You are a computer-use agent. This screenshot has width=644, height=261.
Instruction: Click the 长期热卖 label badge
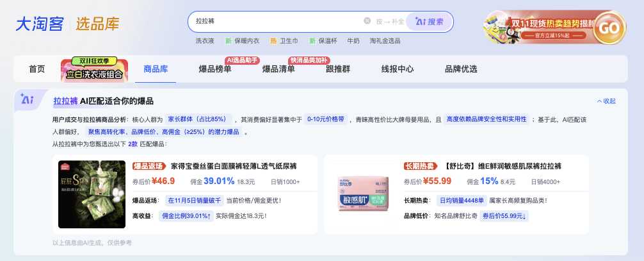click(422, 166)
